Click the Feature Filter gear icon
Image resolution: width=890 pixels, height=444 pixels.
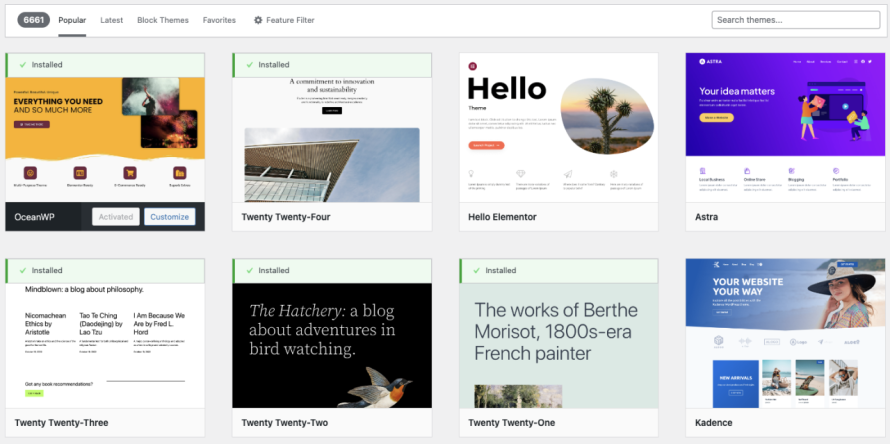[258, 20]
